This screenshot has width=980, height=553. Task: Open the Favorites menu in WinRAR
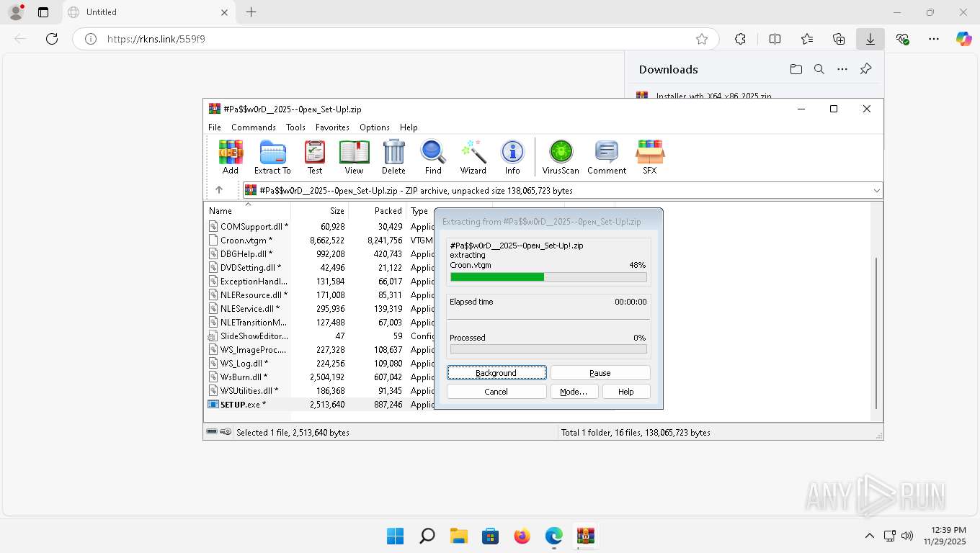(332, 127)
